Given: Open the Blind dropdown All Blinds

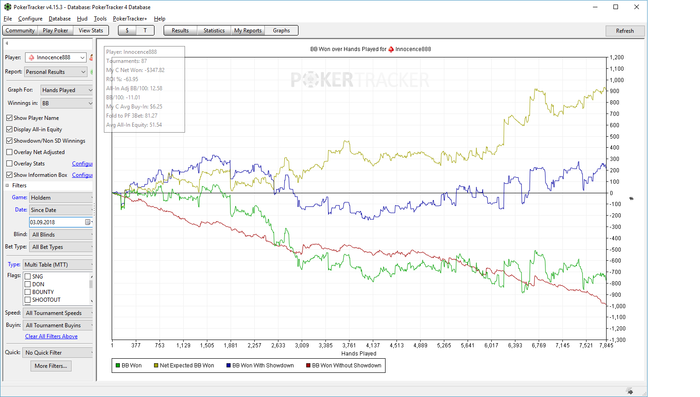Looking at the screenshot, I should (x=61, y=234).
